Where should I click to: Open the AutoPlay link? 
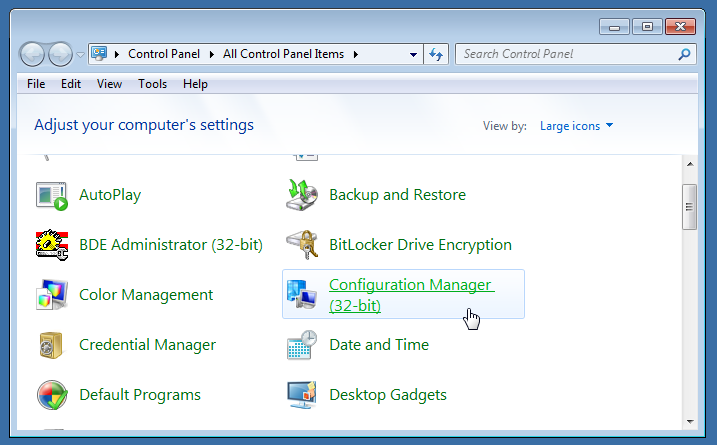tap(110, 195)
